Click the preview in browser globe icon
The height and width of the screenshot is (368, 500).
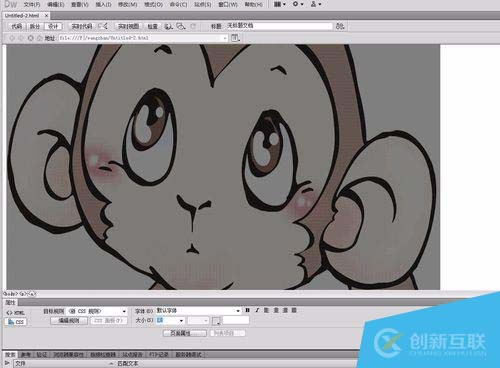click(x=169, y=26)
